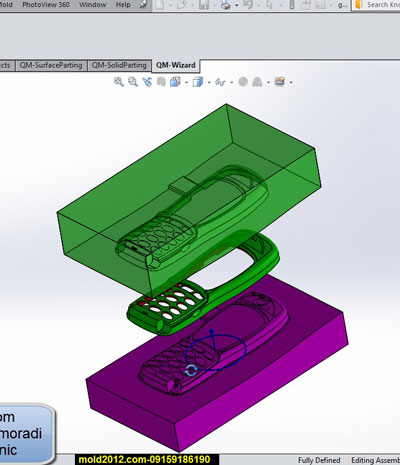
Task: Click the Fully Defined status text
Action: coord(319,460)
